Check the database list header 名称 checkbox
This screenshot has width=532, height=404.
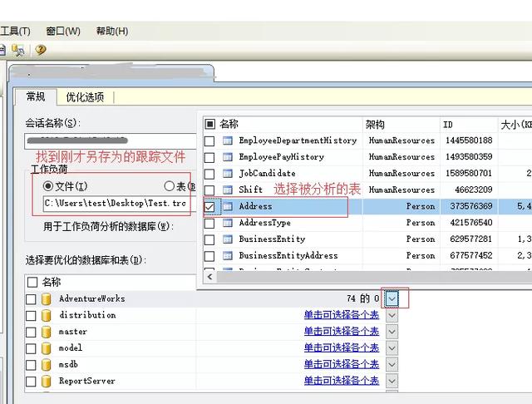[x=32, y=283]
